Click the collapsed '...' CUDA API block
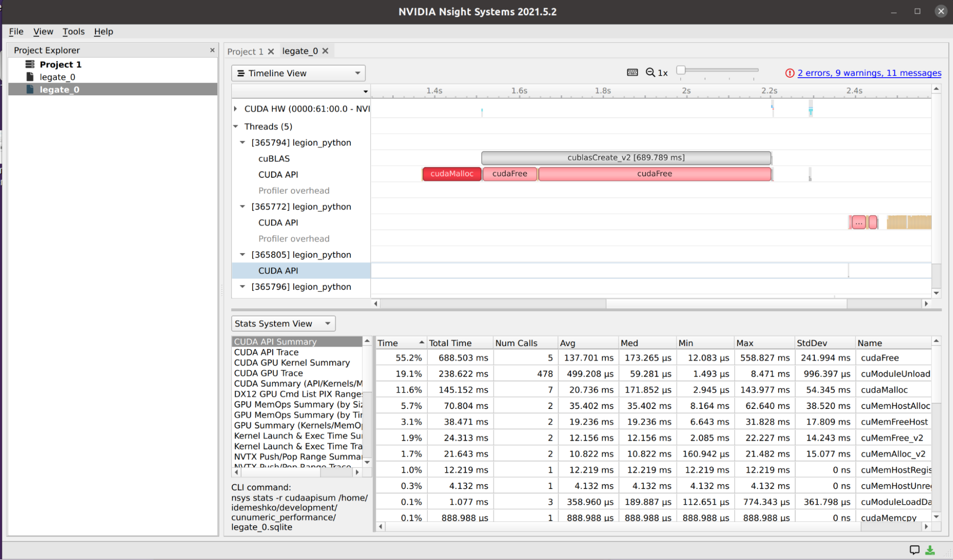This screenshot has height=560, width=953. [x=858, y=222]
